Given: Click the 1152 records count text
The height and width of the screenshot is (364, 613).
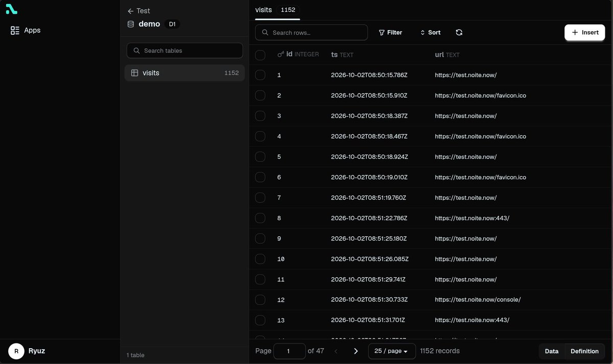Looking at the screenshot, I should 440,351.
